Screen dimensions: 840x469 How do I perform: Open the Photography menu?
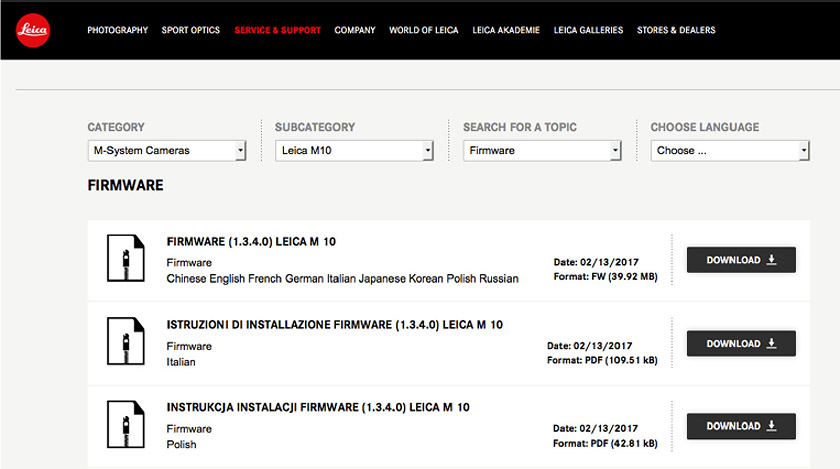117,30
